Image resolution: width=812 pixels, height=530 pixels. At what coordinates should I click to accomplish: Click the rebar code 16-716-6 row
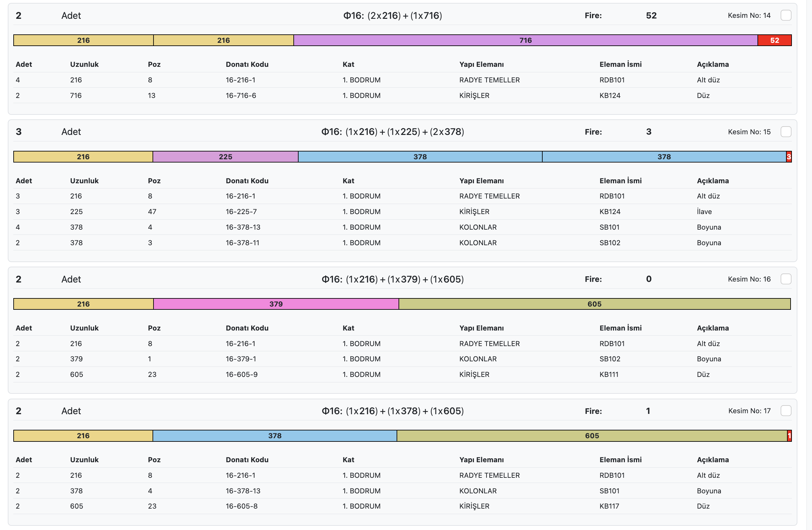[x=241, y=95]
